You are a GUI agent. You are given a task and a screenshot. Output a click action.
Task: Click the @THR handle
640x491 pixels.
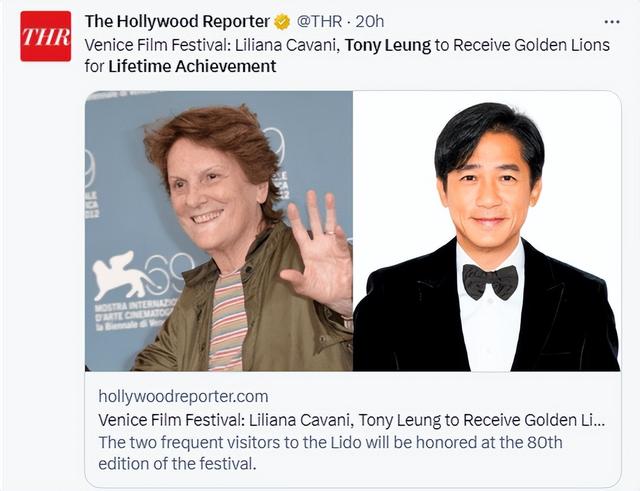pos(319,22)
